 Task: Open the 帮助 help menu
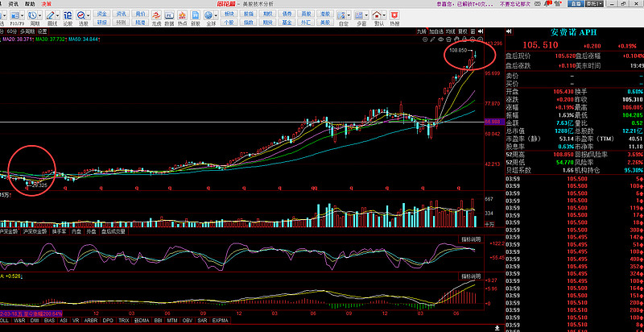(x=30, y=4)
